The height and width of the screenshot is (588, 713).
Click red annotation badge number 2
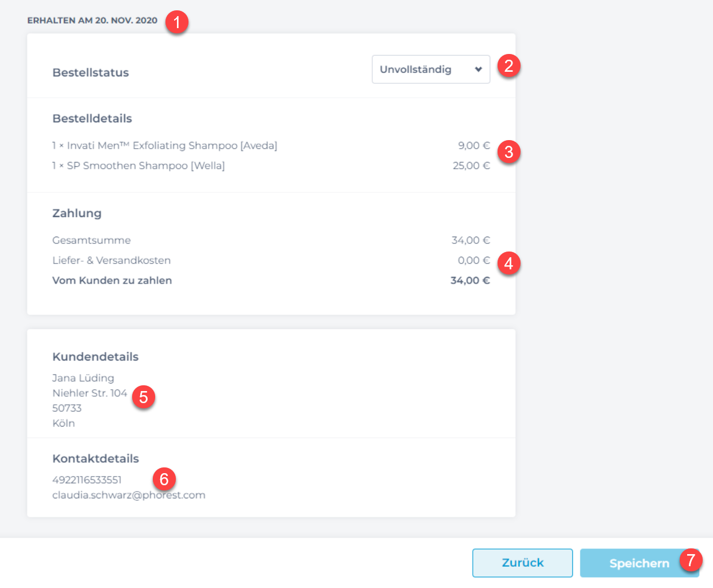pos(508,65)
